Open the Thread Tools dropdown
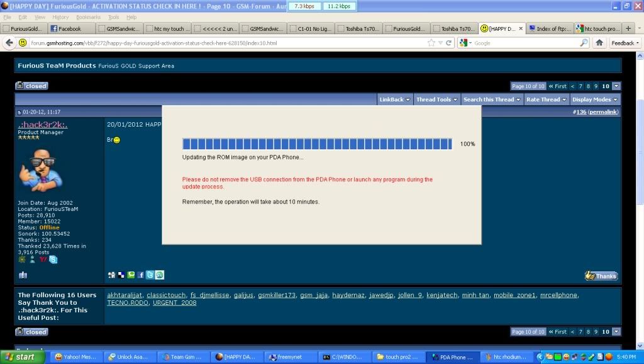Image resolution: width=644 pixels, height=364 pixels. [x=437, y=99]
